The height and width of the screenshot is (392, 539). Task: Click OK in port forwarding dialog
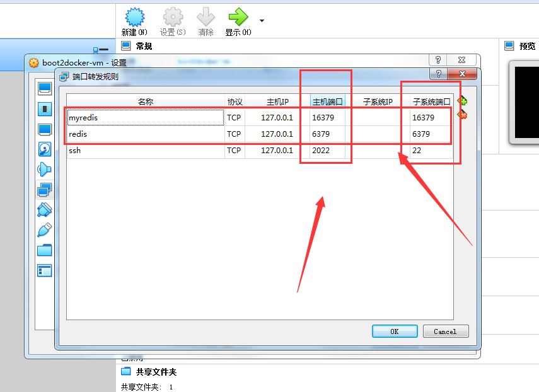coord(395,331)
